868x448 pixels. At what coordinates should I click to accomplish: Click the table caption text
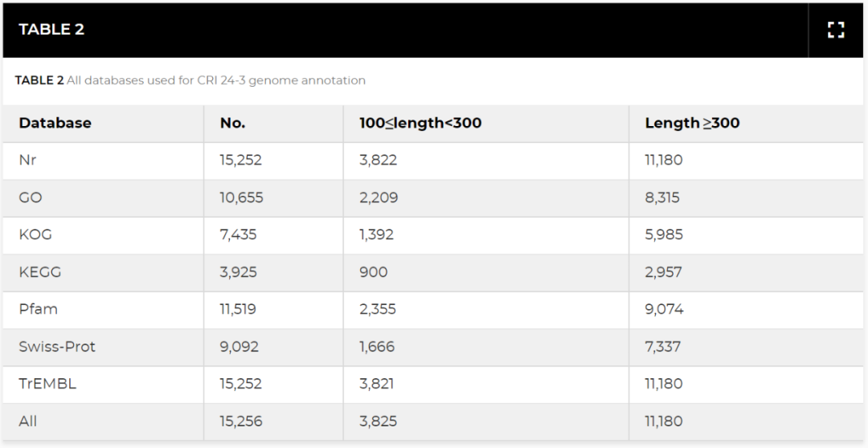[190, 80]
